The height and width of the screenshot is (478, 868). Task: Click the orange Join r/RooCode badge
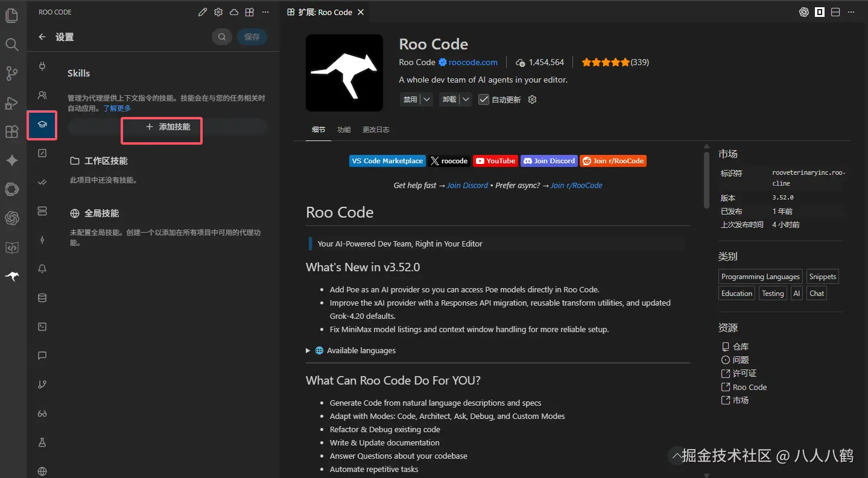coord(613,161)
